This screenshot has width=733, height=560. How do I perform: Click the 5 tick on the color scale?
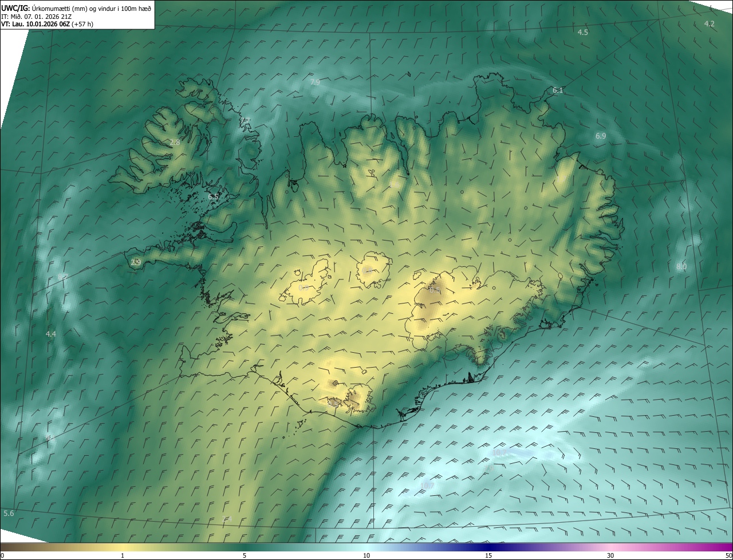[245, 555]
